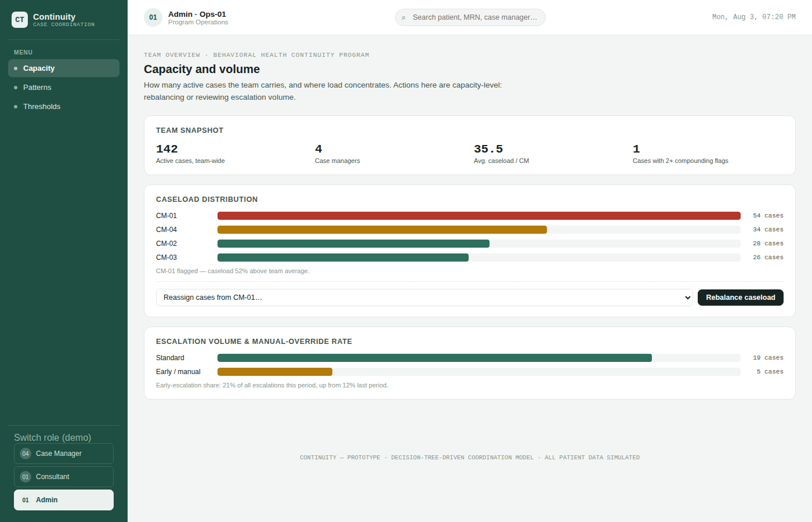Open the Capacity menu item
812x522 pixels.
pos(64,68)
